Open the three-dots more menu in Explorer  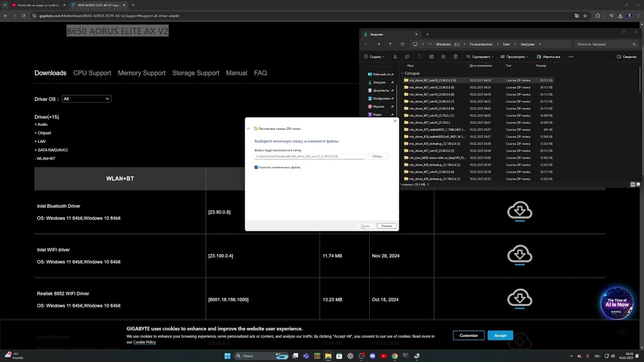click(x=571, y=57)
